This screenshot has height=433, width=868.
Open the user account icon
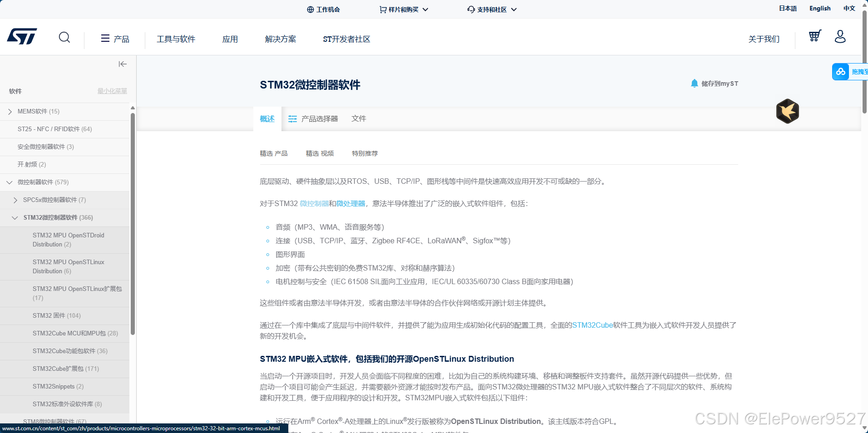tap(840, 36)
